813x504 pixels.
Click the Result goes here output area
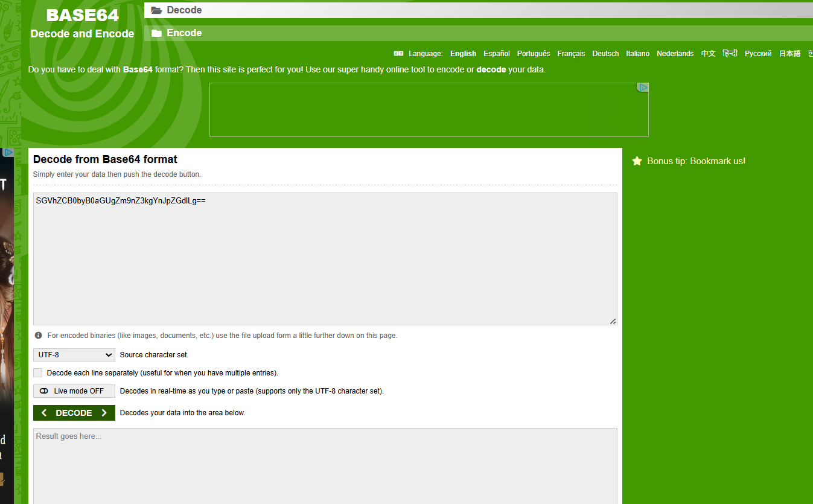[x=325, y=466]
